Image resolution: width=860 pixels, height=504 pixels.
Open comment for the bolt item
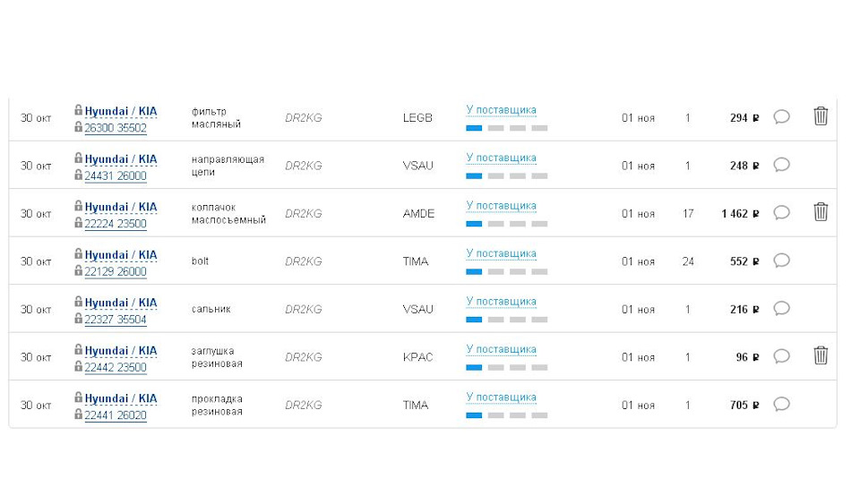pos(781,261)
